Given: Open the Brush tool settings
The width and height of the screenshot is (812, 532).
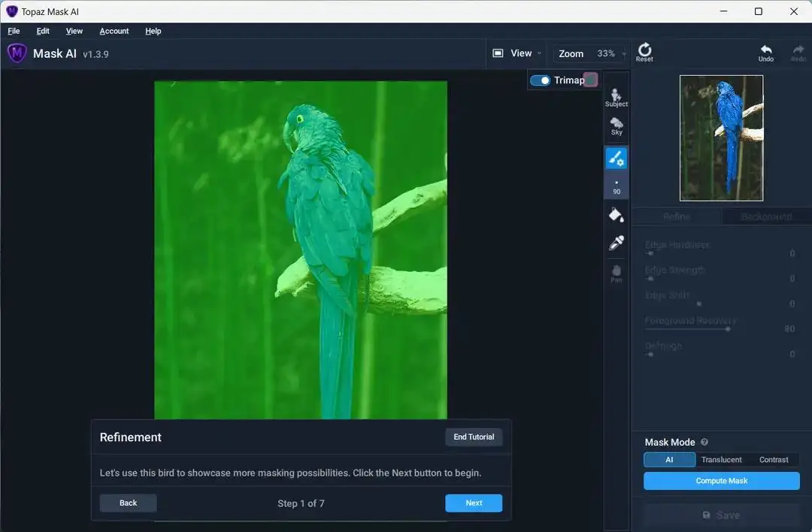Looking at the screenshot, I should point(616,158).
